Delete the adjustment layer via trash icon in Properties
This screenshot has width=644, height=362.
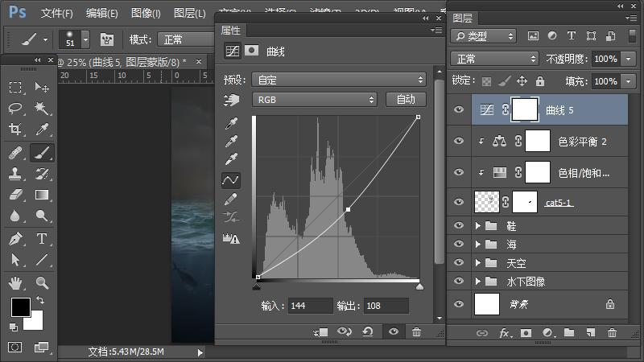coord(416,331)
